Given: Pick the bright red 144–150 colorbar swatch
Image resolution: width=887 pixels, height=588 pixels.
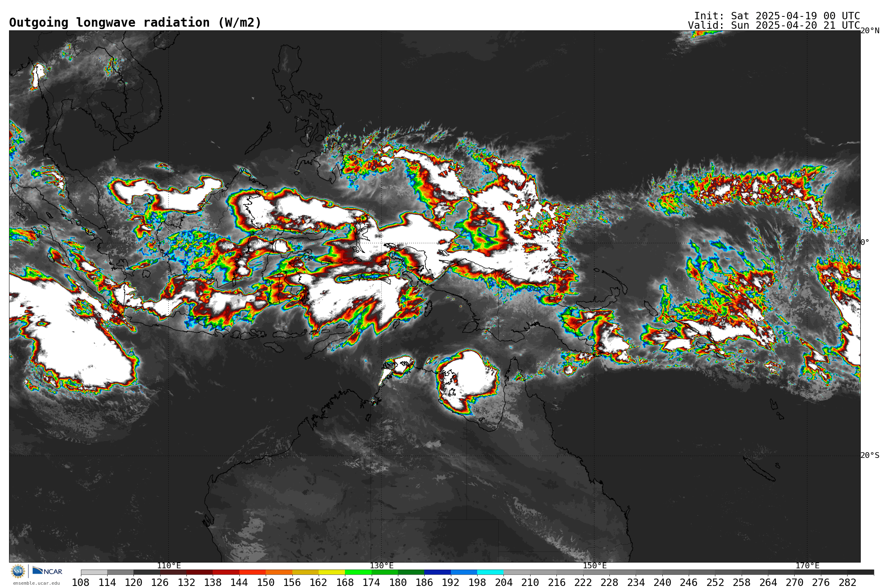Looking at the screenshot, I should pos(252,572).
